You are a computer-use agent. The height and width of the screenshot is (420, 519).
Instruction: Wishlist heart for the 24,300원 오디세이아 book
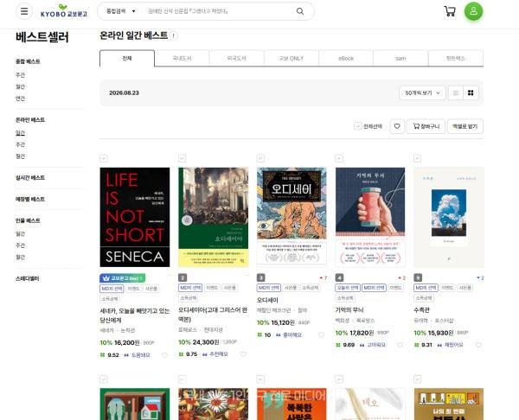point(243,354)
